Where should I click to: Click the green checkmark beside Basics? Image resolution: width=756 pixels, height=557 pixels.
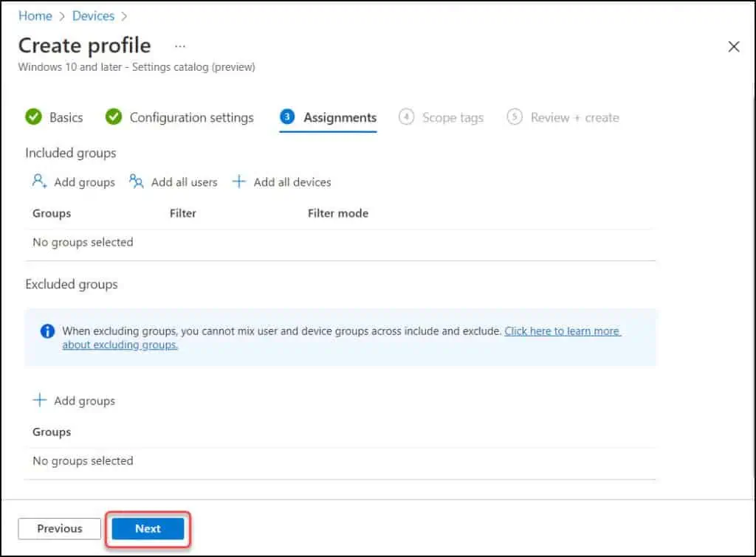tap(34, 117)
